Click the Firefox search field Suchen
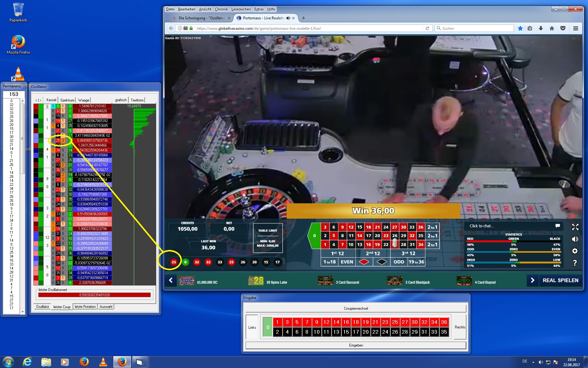The width and height of the screenshot is (588, 368). tap(474, 28)
